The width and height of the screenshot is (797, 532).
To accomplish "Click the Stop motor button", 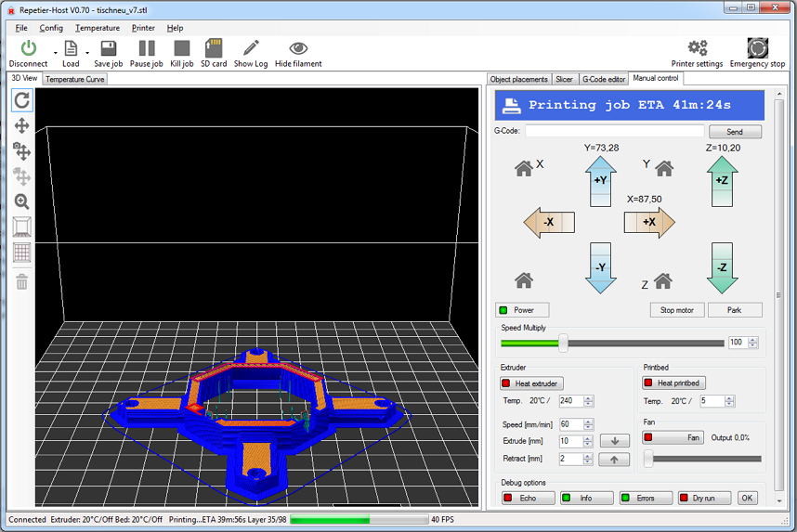I will (676, 310).
